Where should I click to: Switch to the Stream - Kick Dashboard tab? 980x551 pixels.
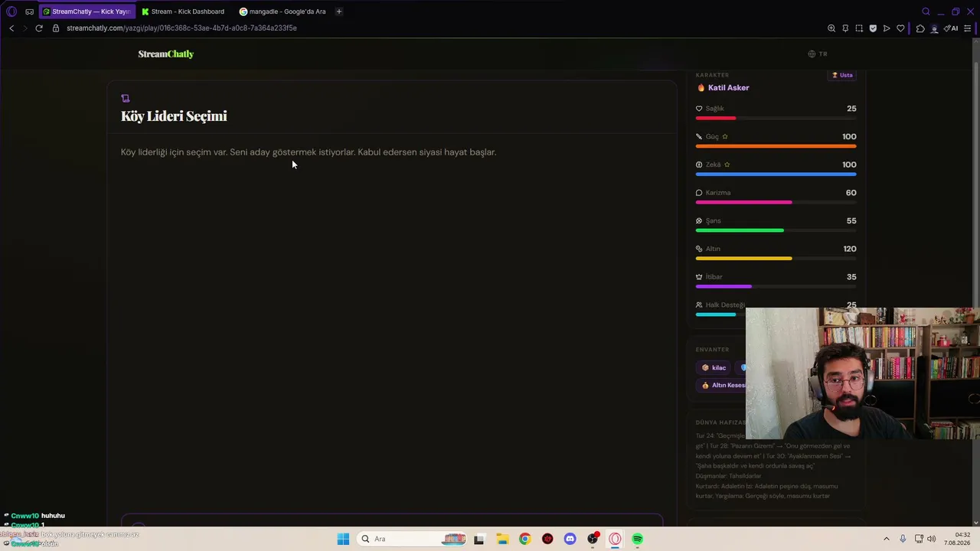[183, 11]
